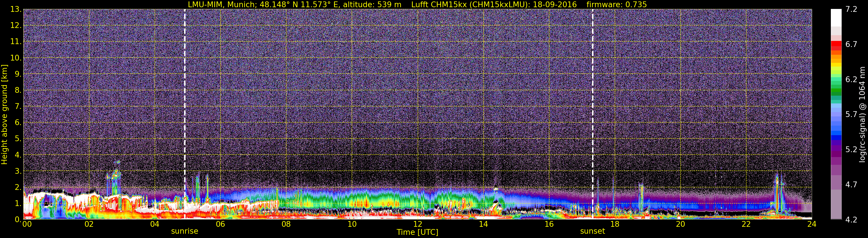868x238 pixels.
Task: Click the height tick label '2.'
Action: click(18, 188)
